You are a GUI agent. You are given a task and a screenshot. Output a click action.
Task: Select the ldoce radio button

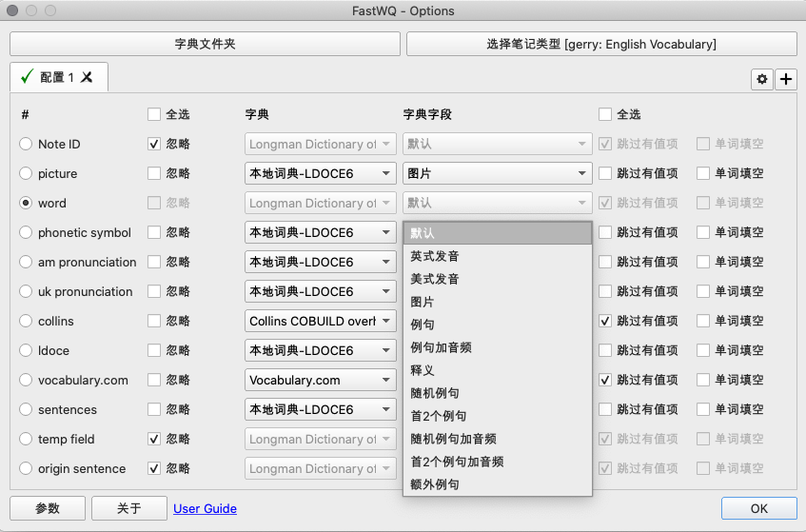26,350
